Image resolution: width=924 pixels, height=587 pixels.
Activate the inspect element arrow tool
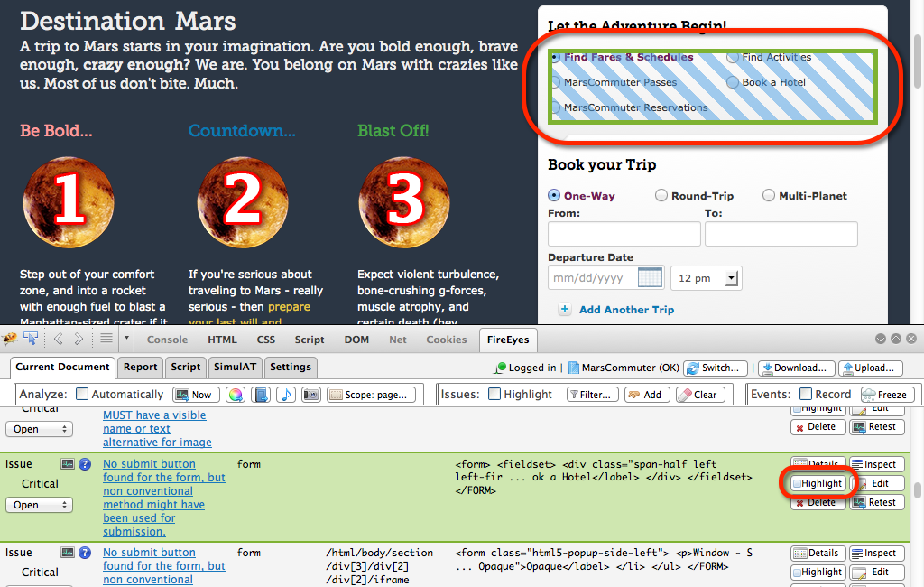(x=31, y=338)
